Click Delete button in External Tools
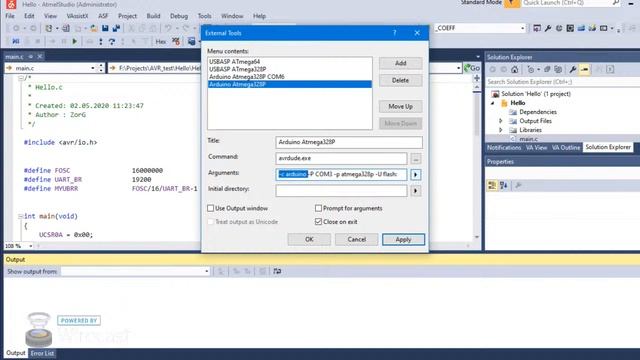Image resolution: width=640 pixels, height=360 pixels. 400,80
